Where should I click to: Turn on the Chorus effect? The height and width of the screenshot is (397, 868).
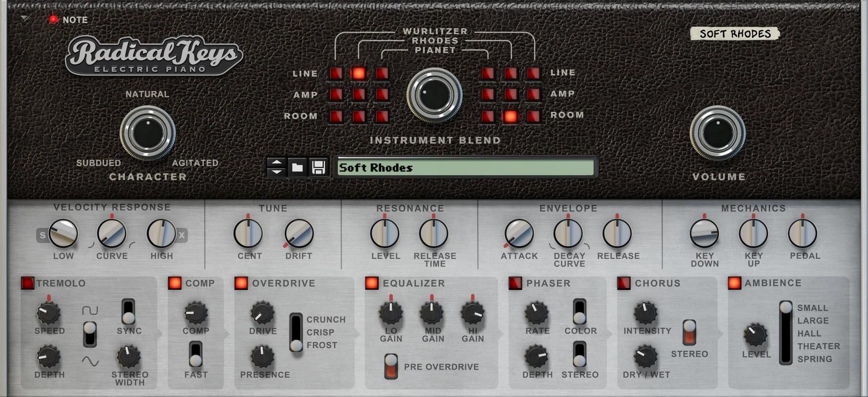623,283
